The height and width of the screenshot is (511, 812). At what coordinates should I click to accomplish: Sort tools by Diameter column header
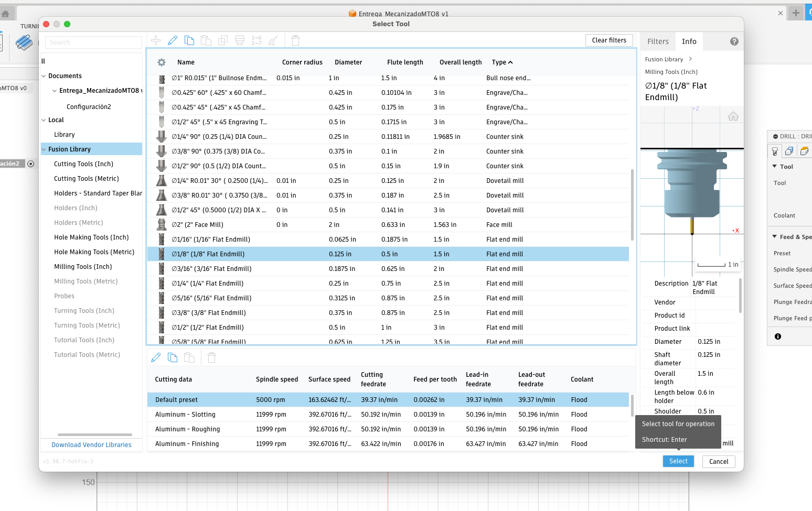pyautogui.click(x=348, y=62)
